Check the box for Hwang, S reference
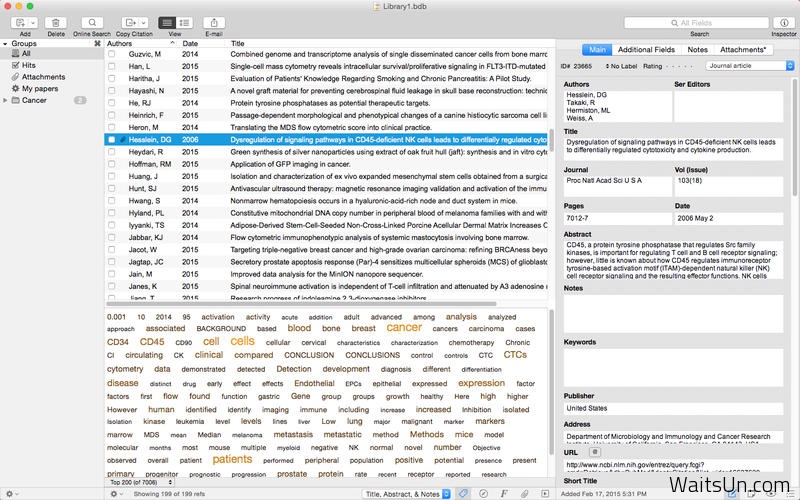This screenshot has width=800, height=500. pos(111,201)
